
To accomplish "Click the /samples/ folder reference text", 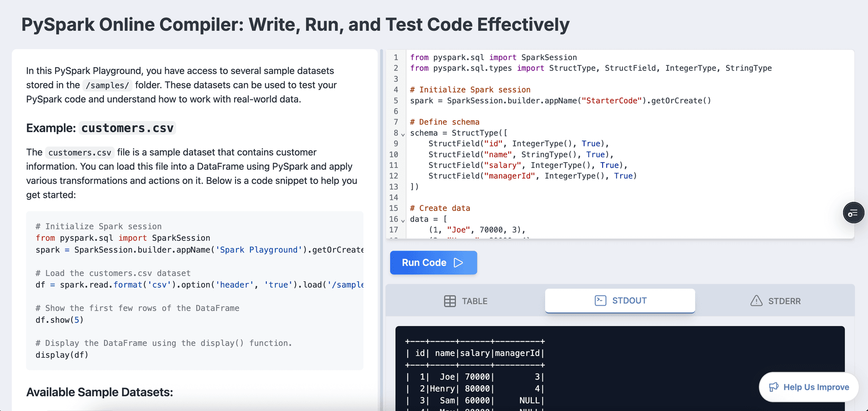I will click(107, 85).
